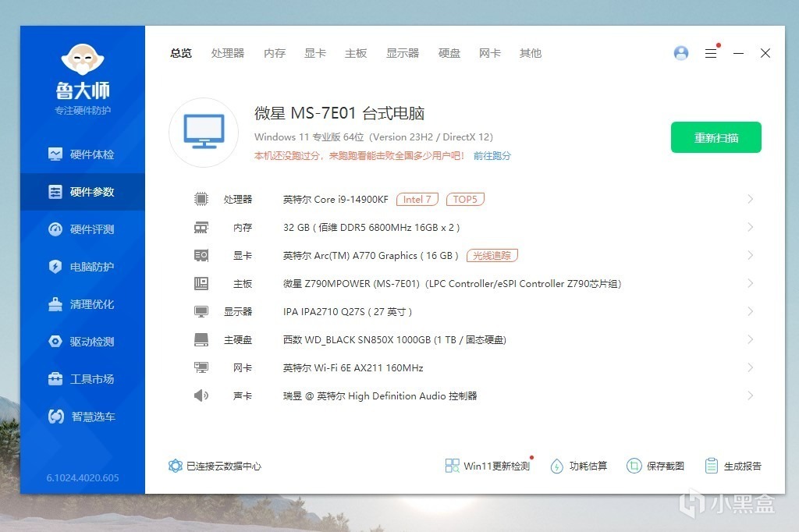
Task: Expand the 主硬盘 row chevron
Action: coord(750,339)
